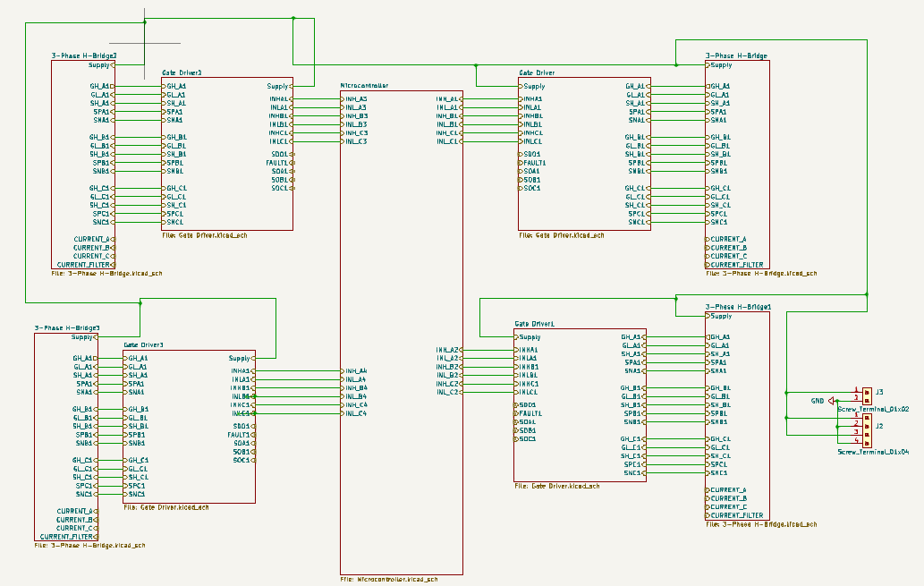Click the J3 reference designator label
The height and width of the screenshot is (586, 924).
coord(879,392)
